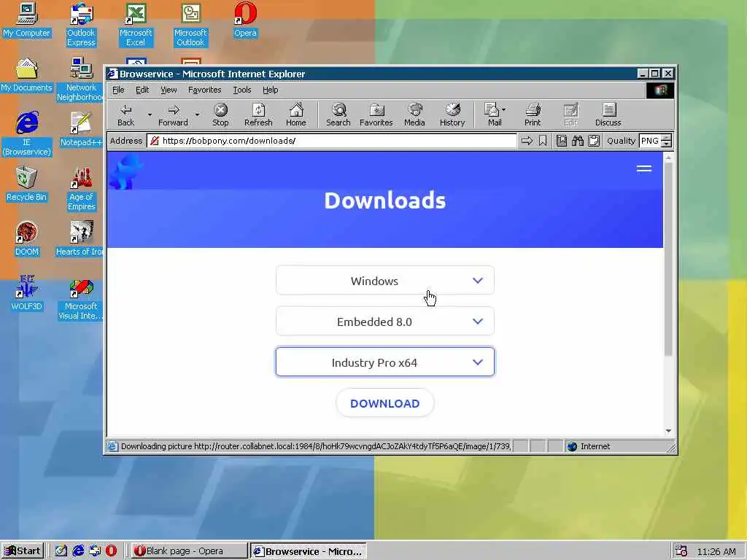Click the page vertical scrollbar thumb
Image resolution: width=747 pixels, height=560 pixels.
[668, 260]
